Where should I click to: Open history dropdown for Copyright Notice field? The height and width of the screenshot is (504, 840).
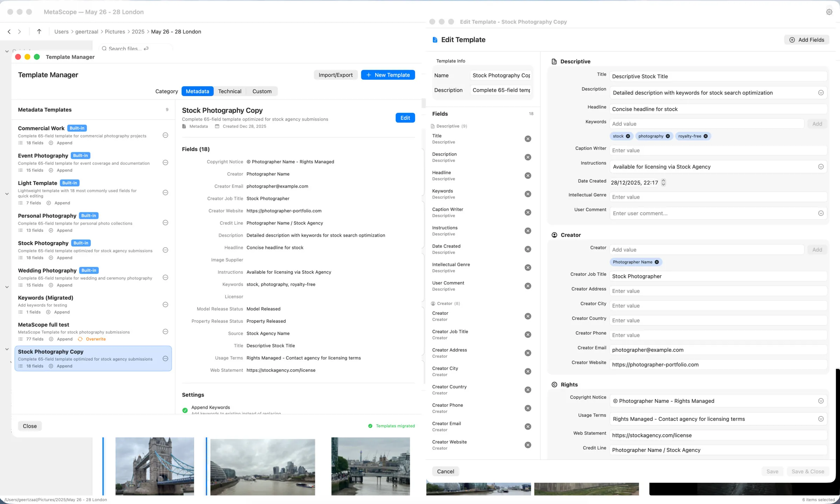tap(821, 401)
